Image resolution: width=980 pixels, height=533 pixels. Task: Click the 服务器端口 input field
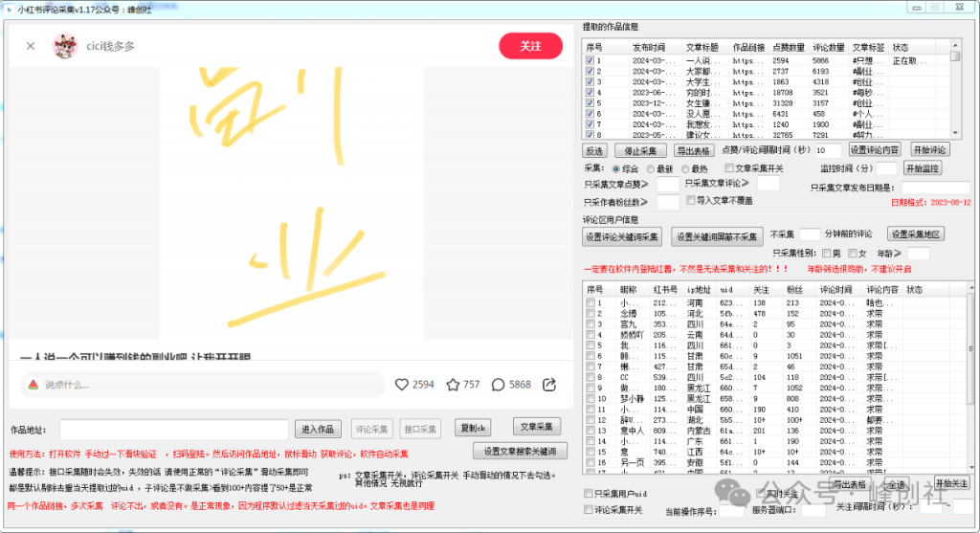[x=813, y=510]
